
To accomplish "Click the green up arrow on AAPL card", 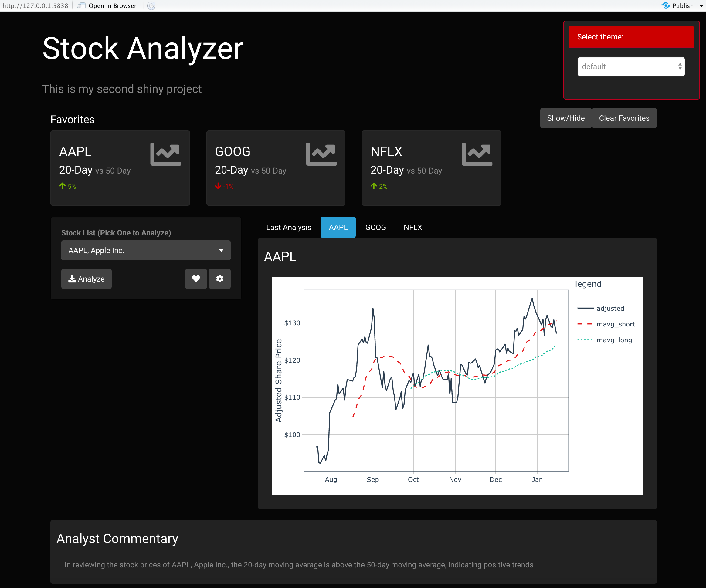I will point(63,186).
